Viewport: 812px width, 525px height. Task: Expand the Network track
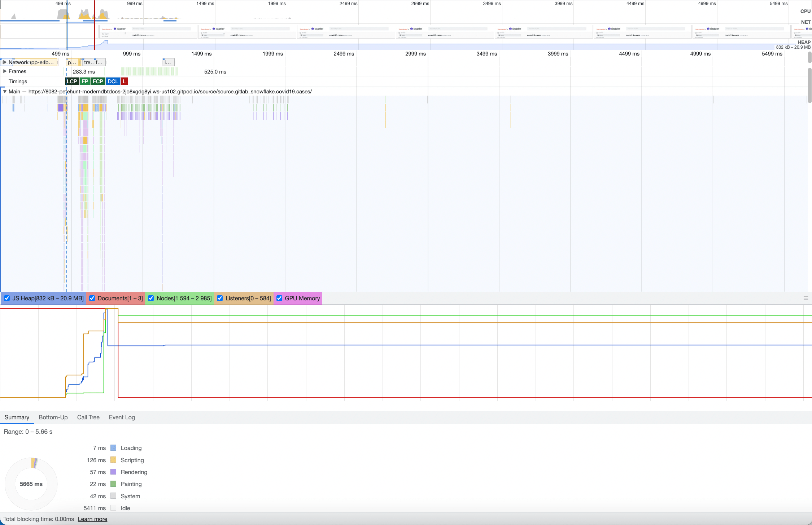coord(5,62)
